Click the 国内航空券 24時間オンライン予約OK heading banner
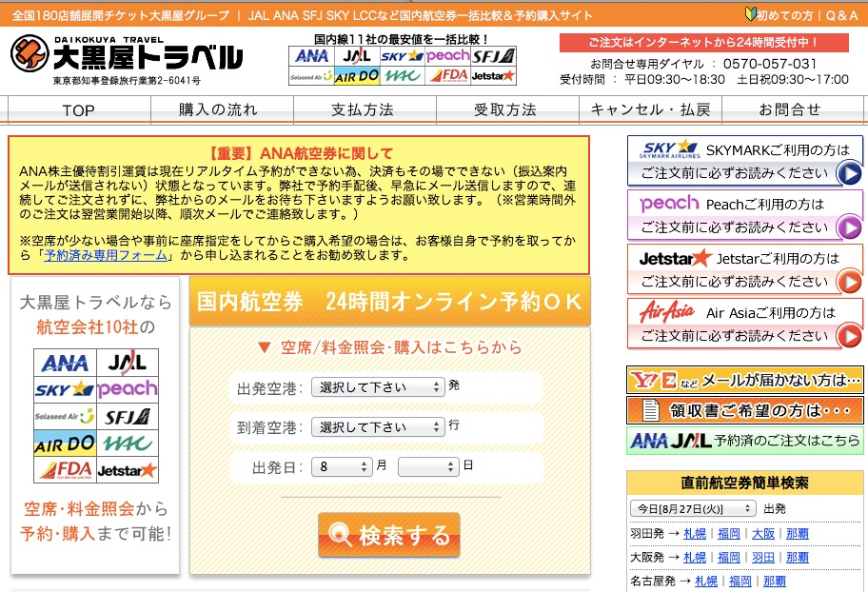 tap(389, 302)
